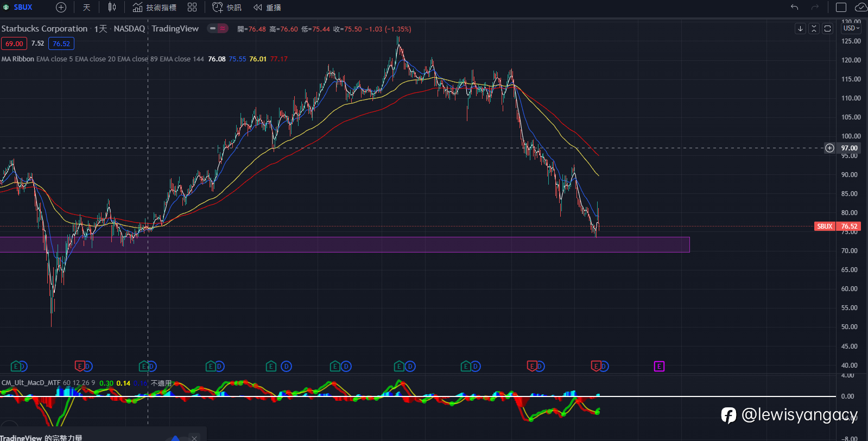This screenshot has height=441, width=868.
Task: Click the purple upcoming earnings E marker
Action: point(659,367)
